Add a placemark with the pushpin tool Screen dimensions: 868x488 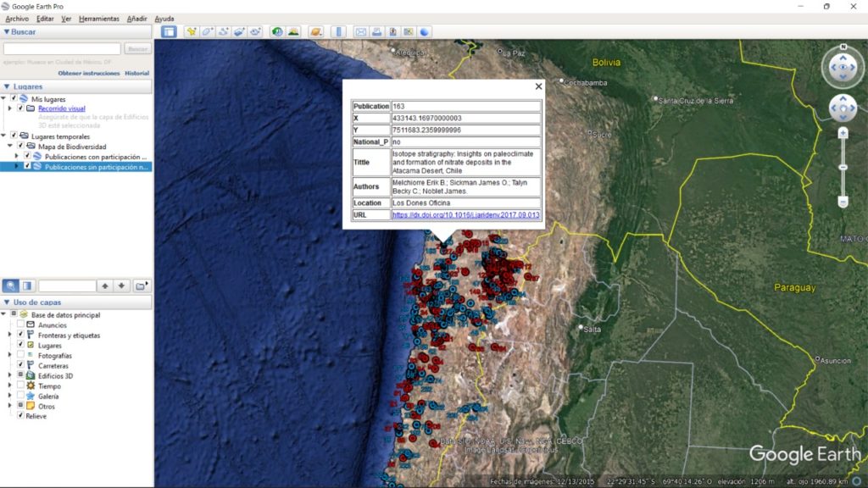pos(191,32)
